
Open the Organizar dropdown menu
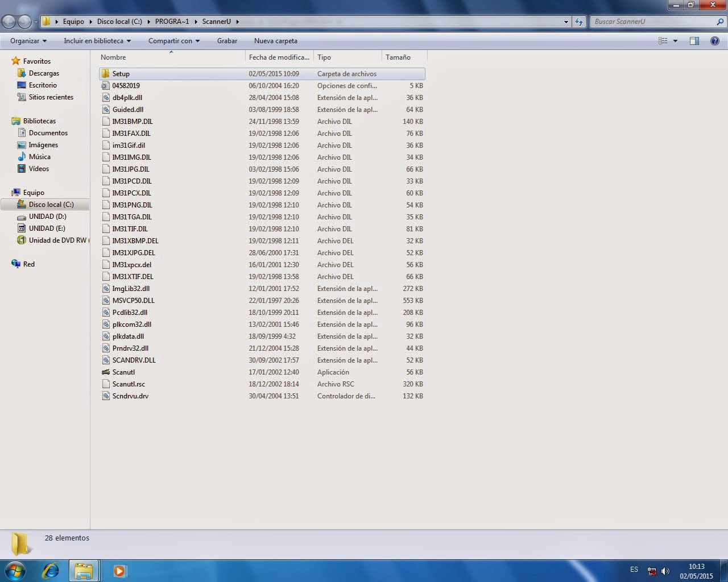[x=28, y=41]
